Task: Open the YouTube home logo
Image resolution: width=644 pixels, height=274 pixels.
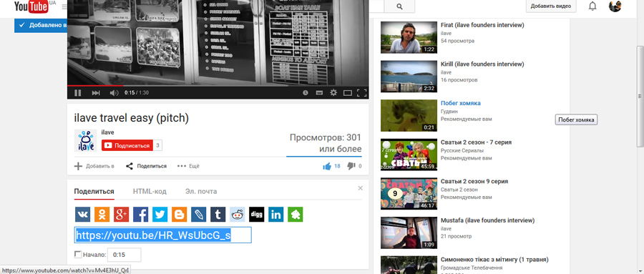Action: 31,6
